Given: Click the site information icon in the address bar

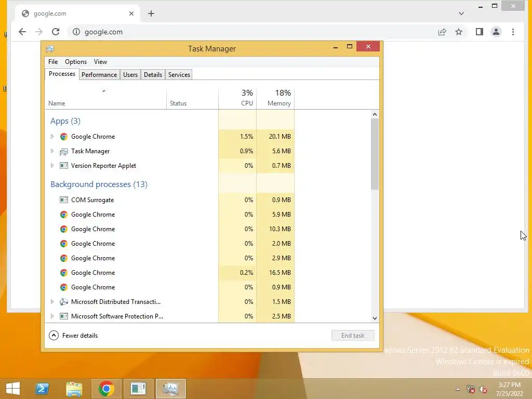Looking at the screenshot, I should point(76,32).
